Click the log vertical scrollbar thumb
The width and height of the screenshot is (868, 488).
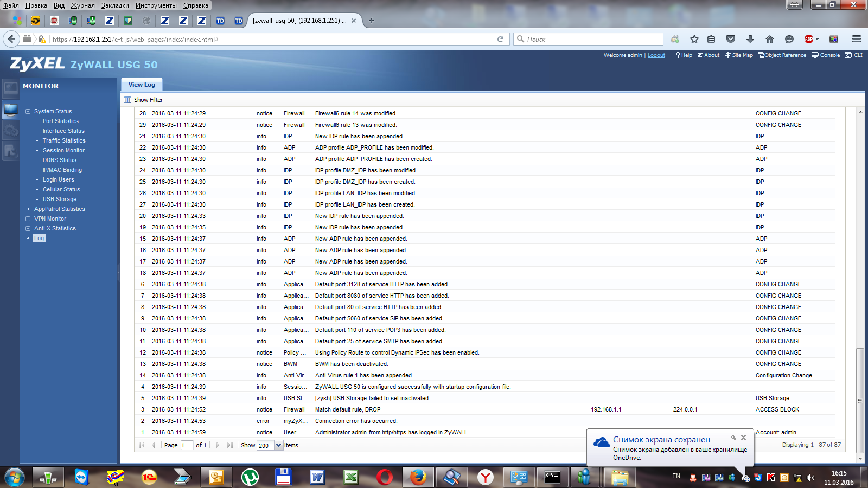point(860,400)
